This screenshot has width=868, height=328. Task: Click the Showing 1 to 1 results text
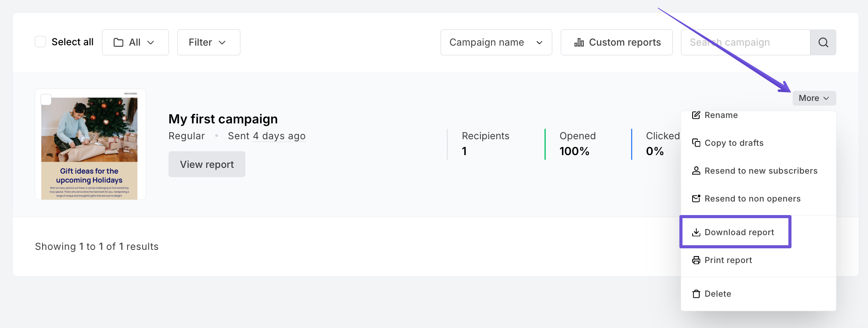(97, 247)
